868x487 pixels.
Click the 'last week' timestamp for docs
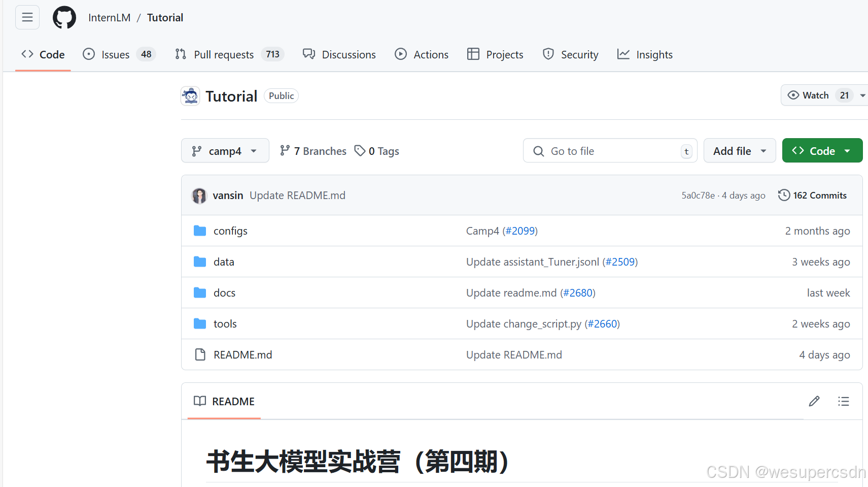click(x=828, y=293)
